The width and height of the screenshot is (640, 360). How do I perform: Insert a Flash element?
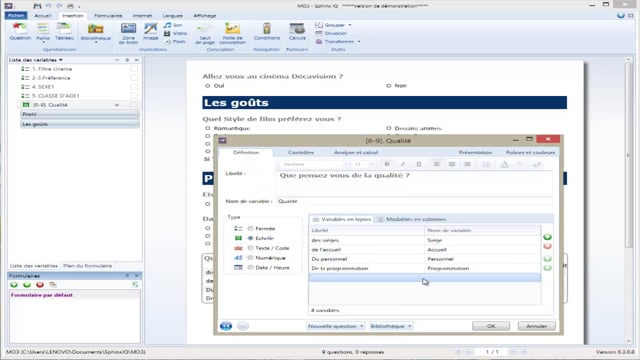click(175, 41)
